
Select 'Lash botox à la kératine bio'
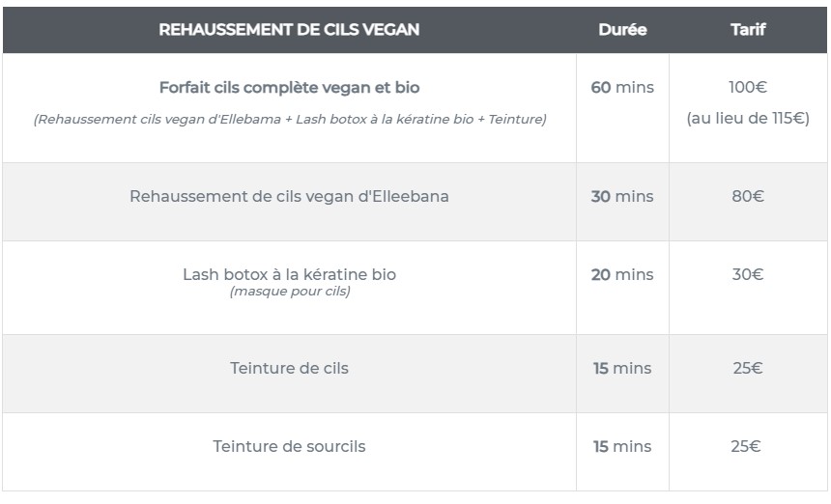289,274
